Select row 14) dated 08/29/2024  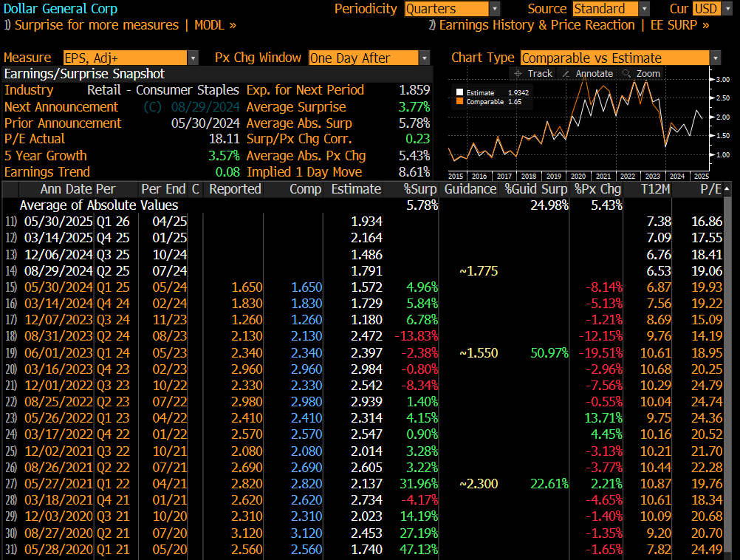coord(363,271)
